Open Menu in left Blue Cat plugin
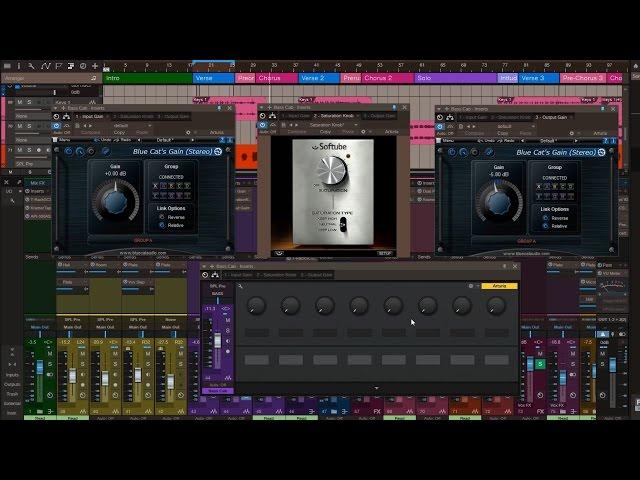640x480 pixels. (x=64, y=140)
